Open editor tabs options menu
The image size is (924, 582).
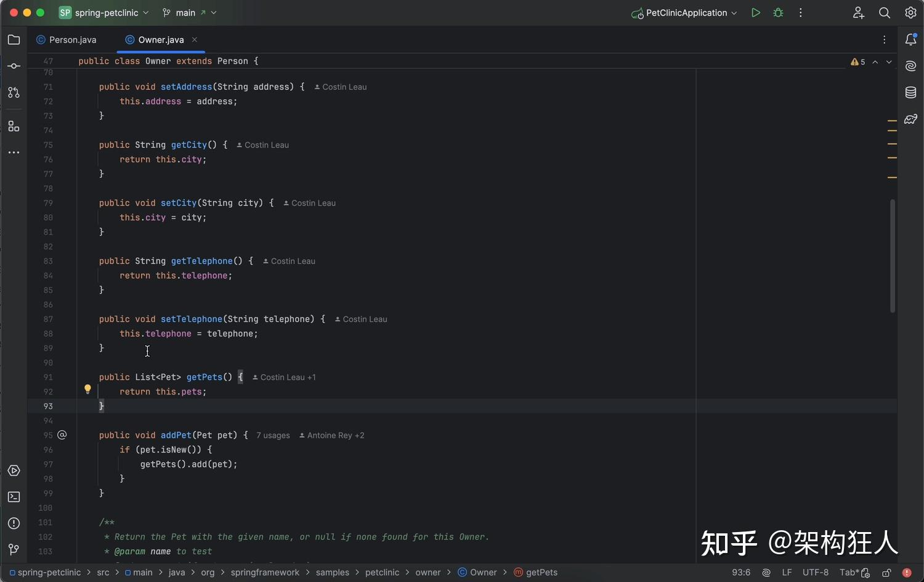(885, 40)
